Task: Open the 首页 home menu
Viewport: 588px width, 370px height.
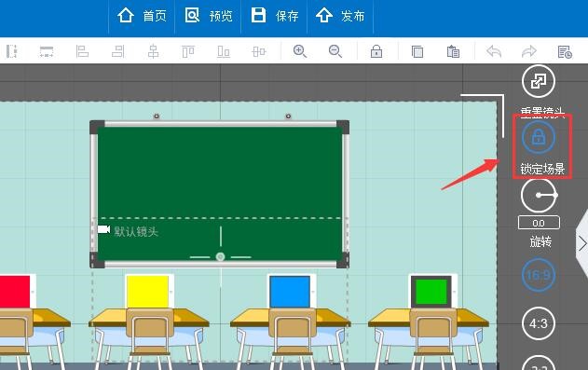Action: pos(142,16)
